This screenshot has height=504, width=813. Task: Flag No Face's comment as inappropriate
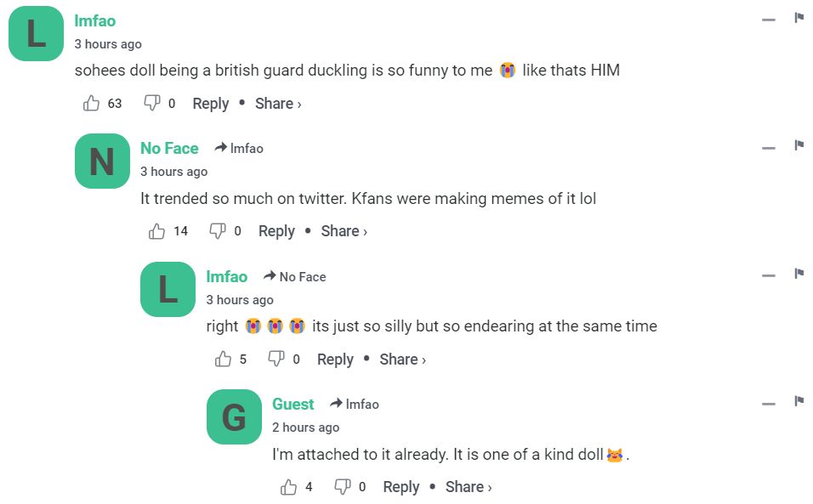point(799,146)
